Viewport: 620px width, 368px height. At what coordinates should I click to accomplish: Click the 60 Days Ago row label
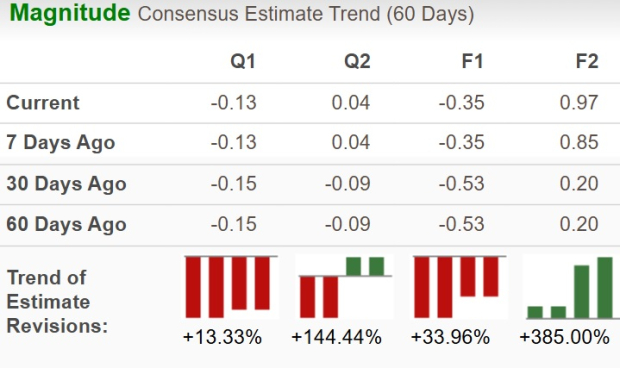(66, 225)
